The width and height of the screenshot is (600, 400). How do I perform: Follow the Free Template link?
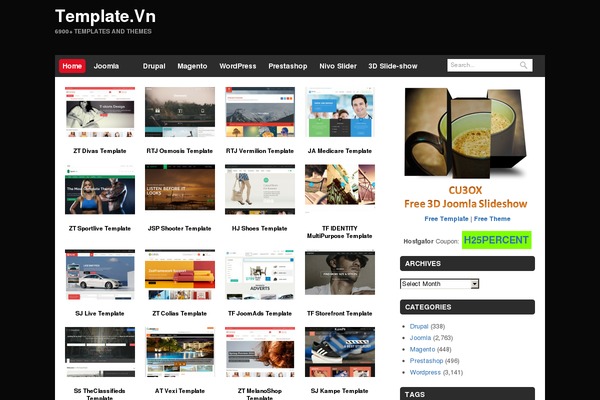click(x=446, y=219)
